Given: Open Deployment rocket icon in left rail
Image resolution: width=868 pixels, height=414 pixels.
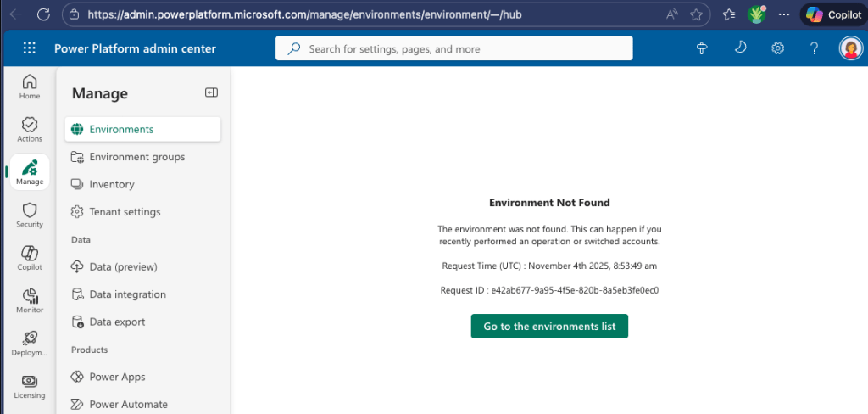Looking at the screenshot, I should pyautogui.click(x=30, y=343).
